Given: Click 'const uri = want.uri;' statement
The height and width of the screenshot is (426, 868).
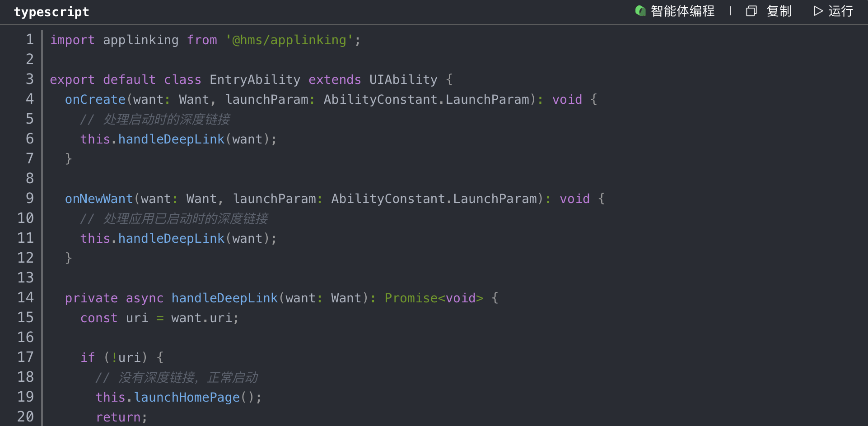Looking at the screenshot, I should [x=159, y=318].
